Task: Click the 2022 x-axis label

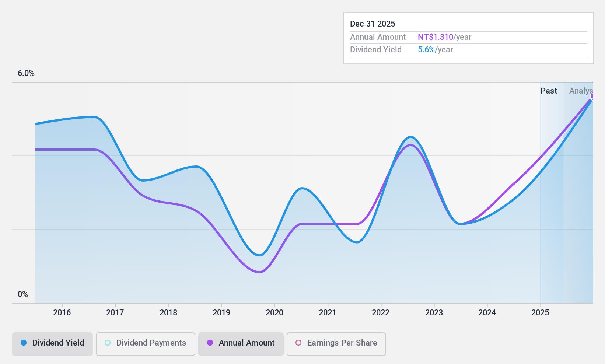Action: [381, 312]
